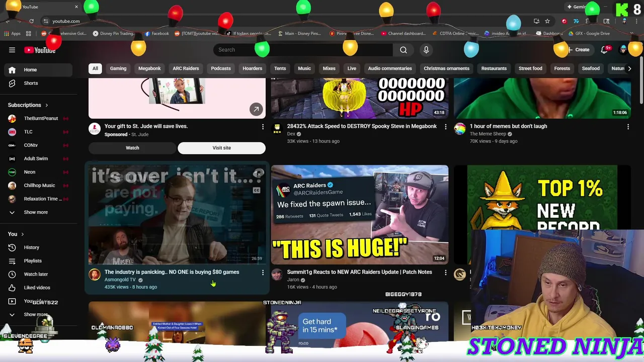Focus the YouTube search field
Viewport: 644px width, 362px height.
303,50
